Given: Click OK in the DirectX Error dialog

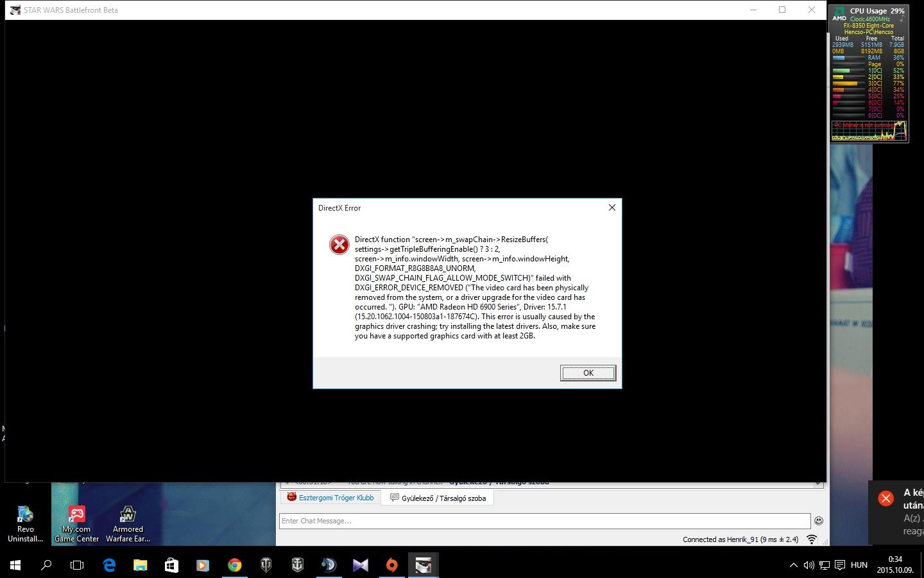Looking at the screenshot, I should coord(588,373).
